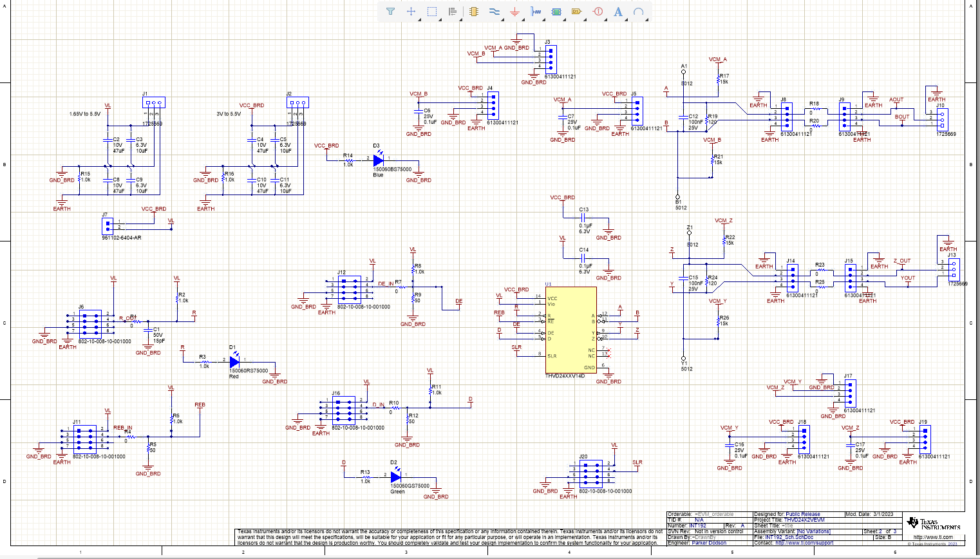
Task: Click the Parker Dodson engineer link
Action: (708, 542)
